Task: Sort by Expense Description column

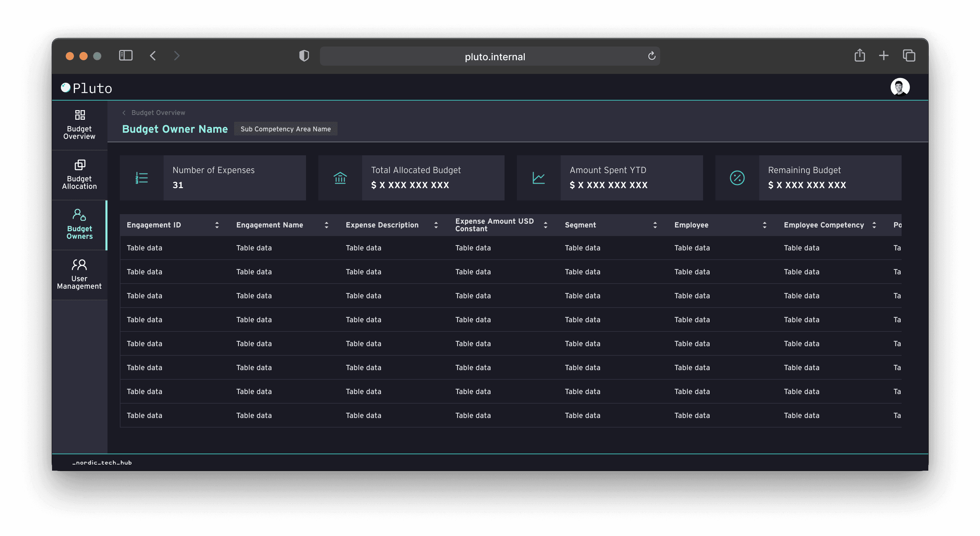Action: tap(436, 225)
